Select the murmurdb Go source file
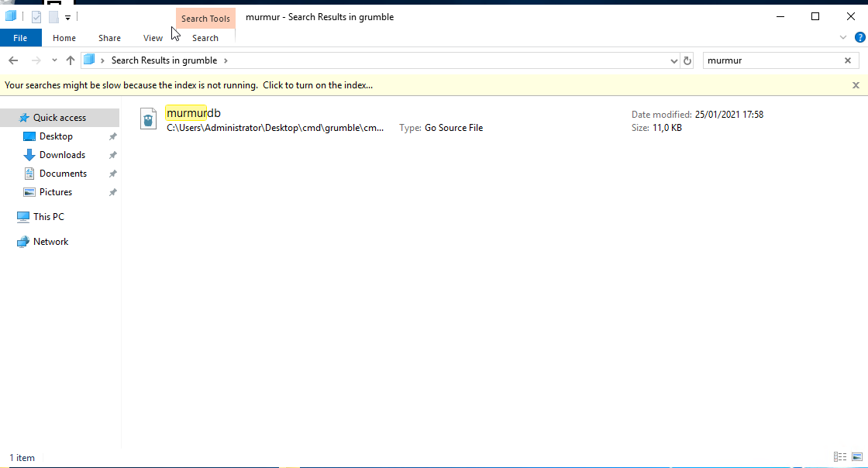 (194, 113)
